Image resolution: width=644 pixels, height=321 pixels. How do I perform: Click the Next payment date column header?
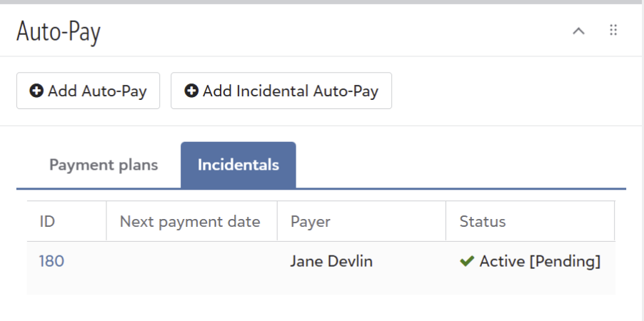coord(190,221)
